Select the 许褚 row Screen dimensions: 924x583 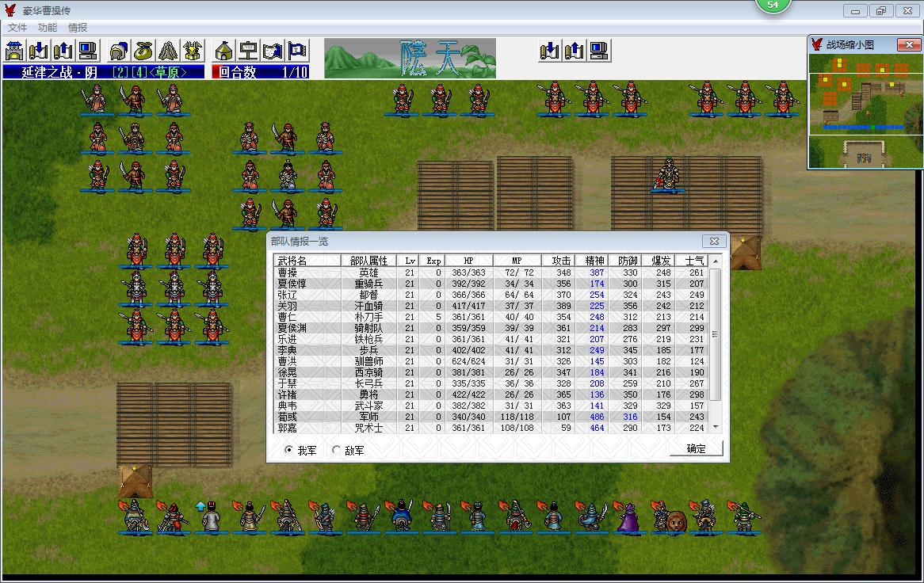click(491, 394)
